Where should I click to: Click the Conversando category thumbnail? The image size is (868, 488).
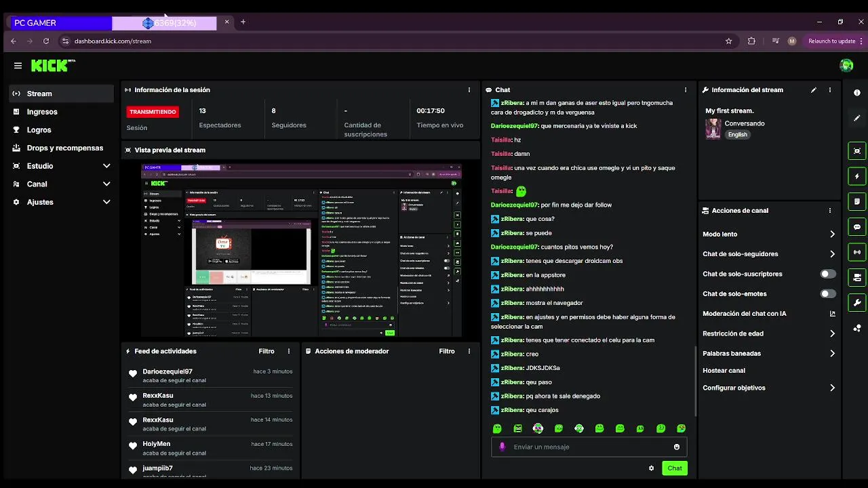(713, 129)
